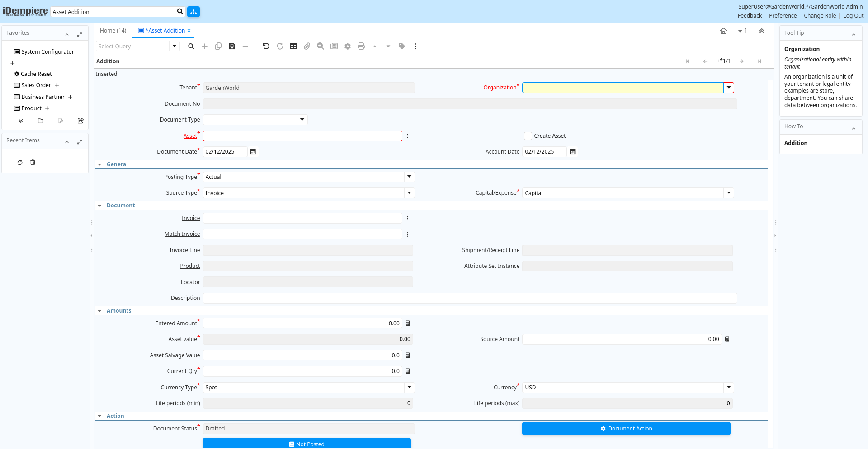Switch to the Home (14) tab
The height and width of the screenshot is (449, 868).
click(x=113, y=31)
